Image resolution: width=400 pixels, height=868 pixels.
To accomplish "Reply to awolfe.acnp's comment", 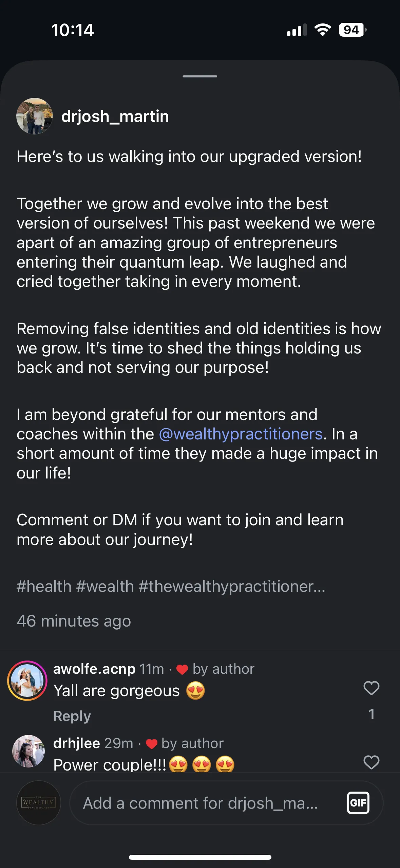I will [x=72, y=716].
